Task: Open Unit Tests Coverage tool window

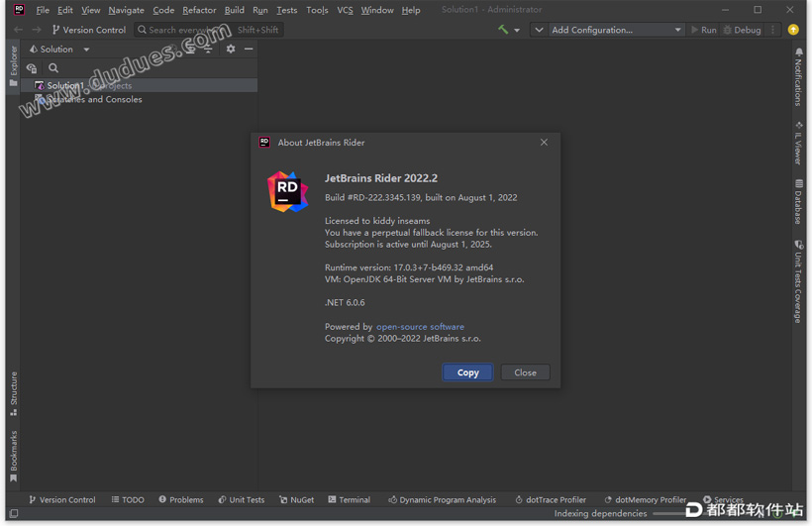Action: 798,281
